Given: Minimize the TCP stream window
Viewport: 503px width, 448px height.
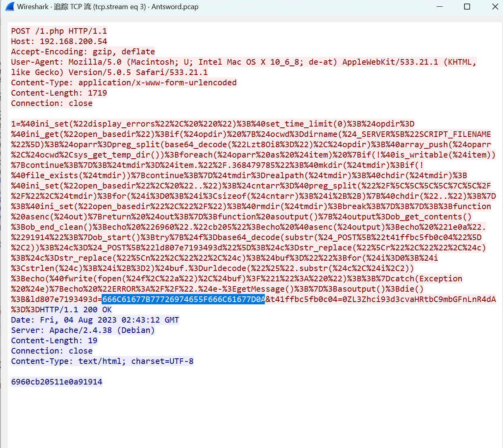Looking at the screenshot, I should pos(439,7).
